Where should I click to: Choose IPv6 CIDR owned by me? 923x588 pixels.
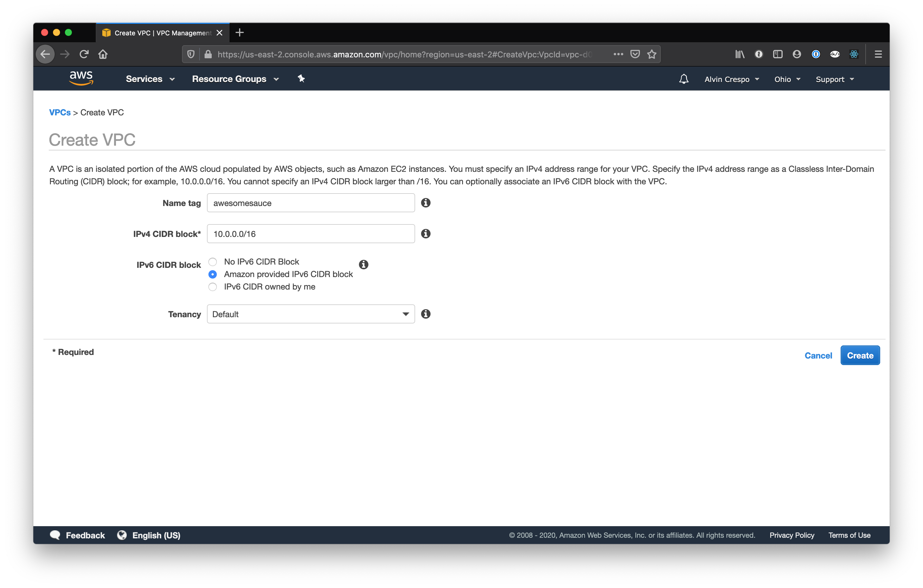(x=213, y=287)
